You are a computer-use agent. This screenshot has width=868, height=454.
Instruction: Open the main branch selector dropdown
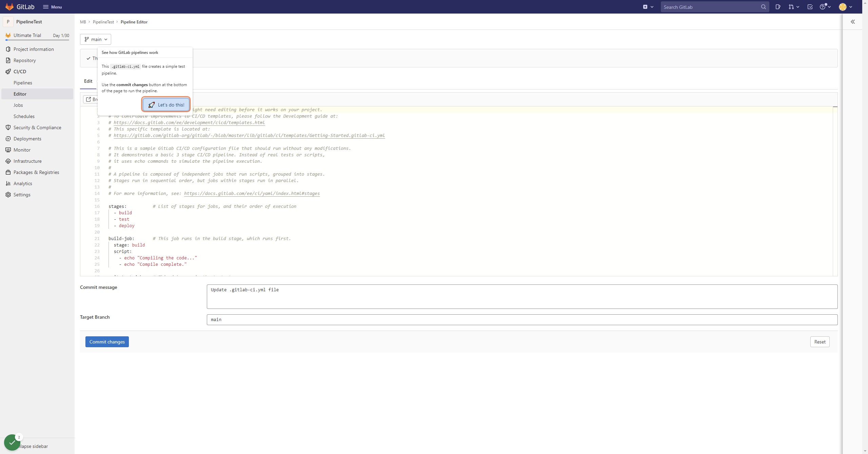[96, 39]
